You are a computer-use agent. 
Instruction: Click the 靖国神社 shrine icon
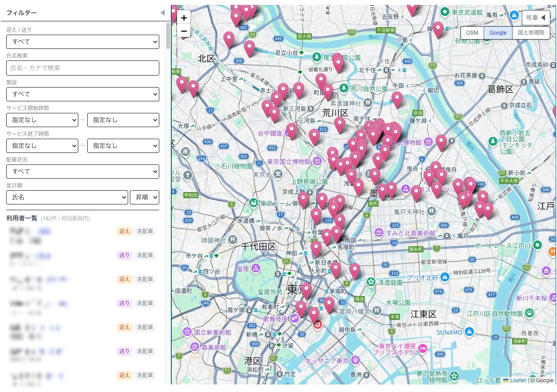tap(232, 240)
